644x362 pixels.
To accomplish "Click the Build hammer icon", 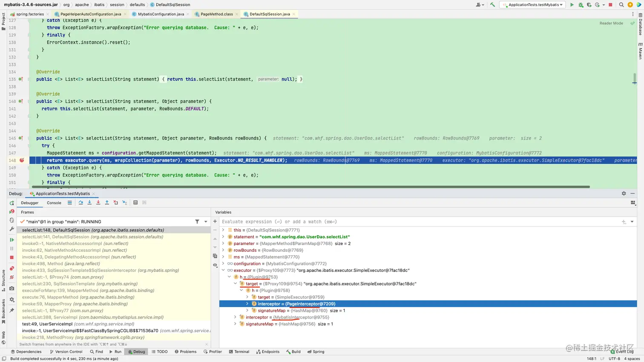I will click(492, 5).
